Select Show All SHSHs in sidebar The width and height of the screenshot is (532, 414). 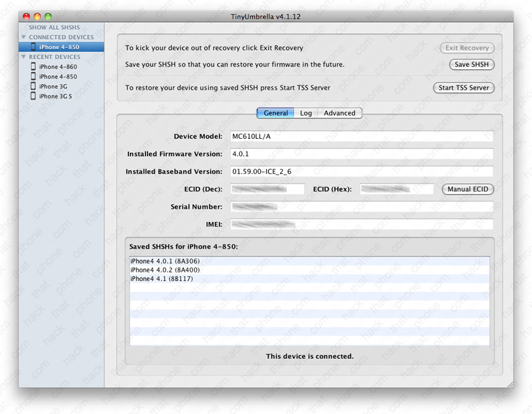click(x=54, y=28)
